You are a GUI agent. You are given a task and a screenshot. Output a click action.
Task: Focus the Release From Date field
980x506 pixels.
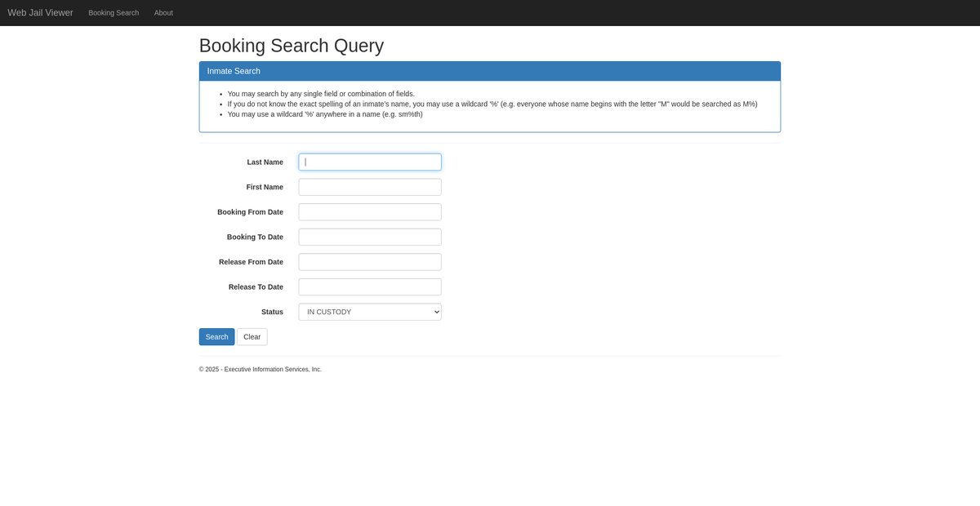coord(370,262)
